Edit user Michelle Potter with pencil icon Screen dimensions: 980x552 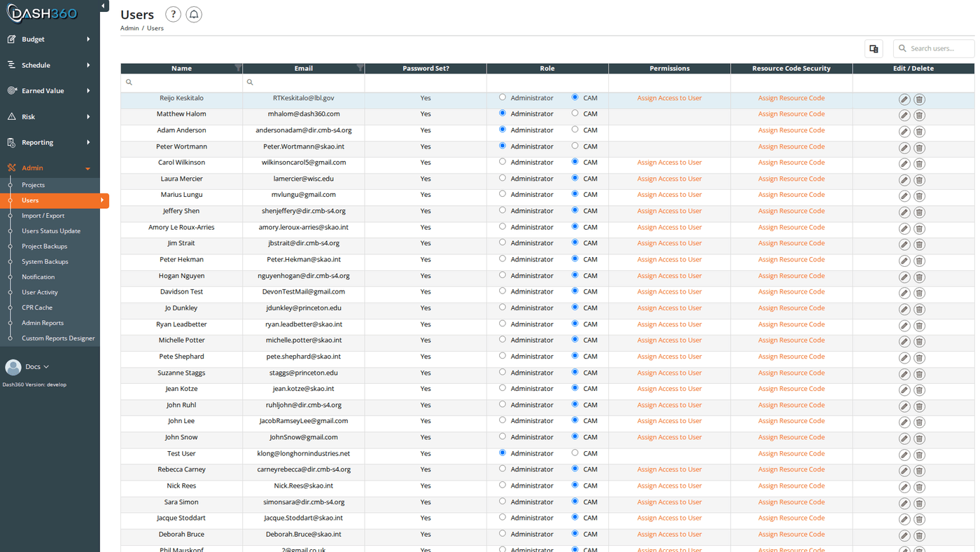904,341
